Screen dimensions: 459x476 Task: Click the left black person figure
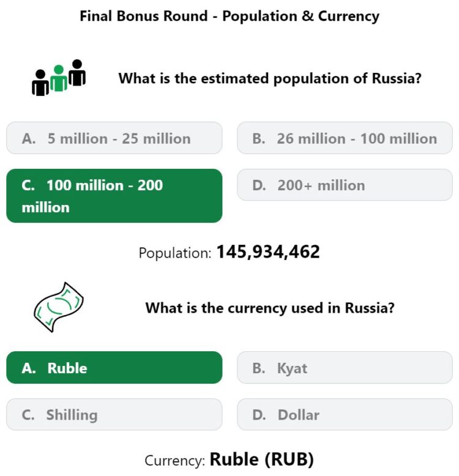tap(40, 84)
